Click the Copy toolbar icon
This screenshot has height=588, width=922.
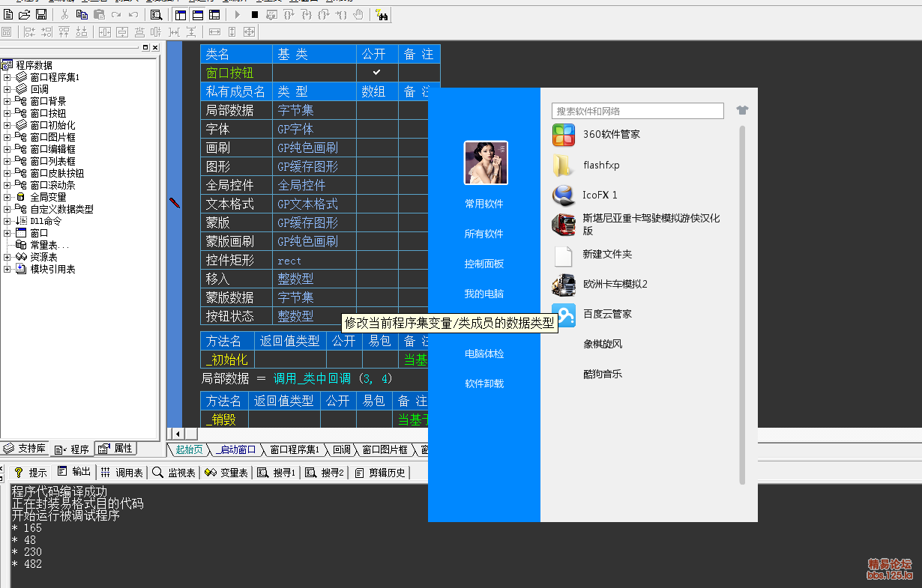tap(82, 14)
